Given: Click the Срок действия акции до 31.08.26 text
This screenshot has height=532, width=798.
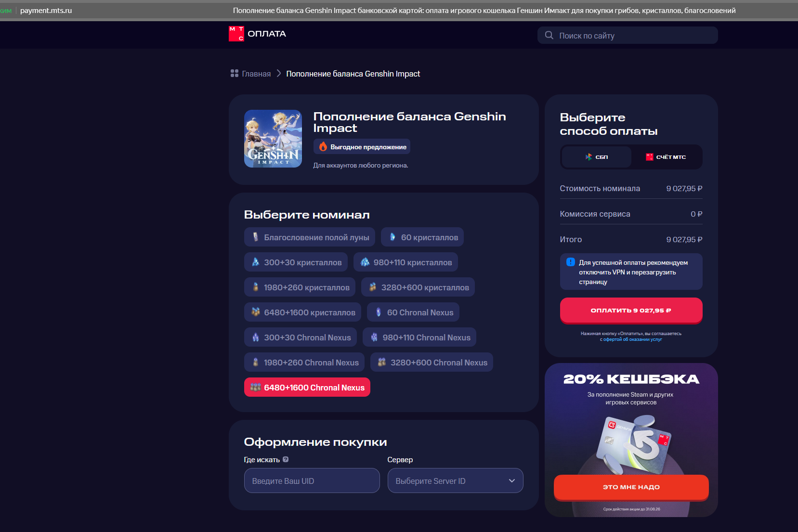Looking at the screenshot, I should tap(631, 509).
